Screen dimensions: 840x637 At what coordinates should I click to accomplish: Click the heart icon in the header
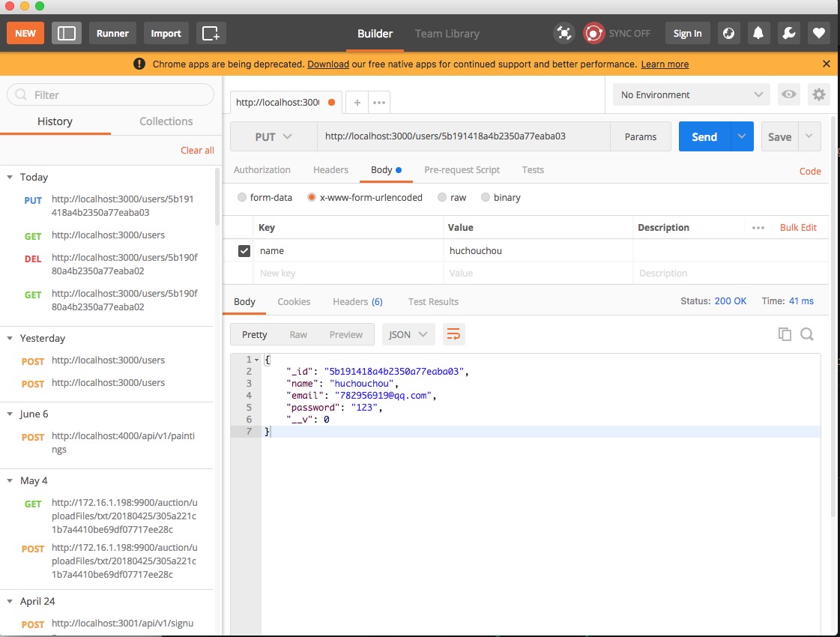point(818,33)
